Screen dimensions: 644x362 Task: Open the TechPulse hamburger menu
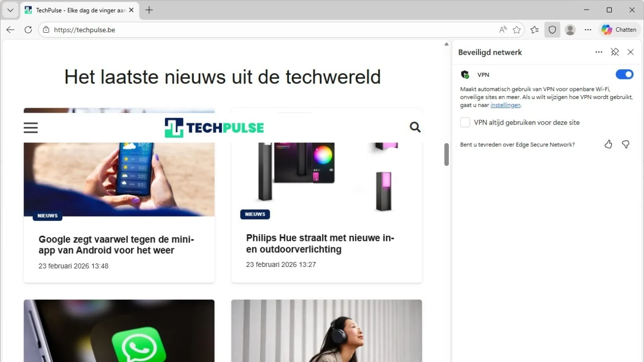point(31,128)
